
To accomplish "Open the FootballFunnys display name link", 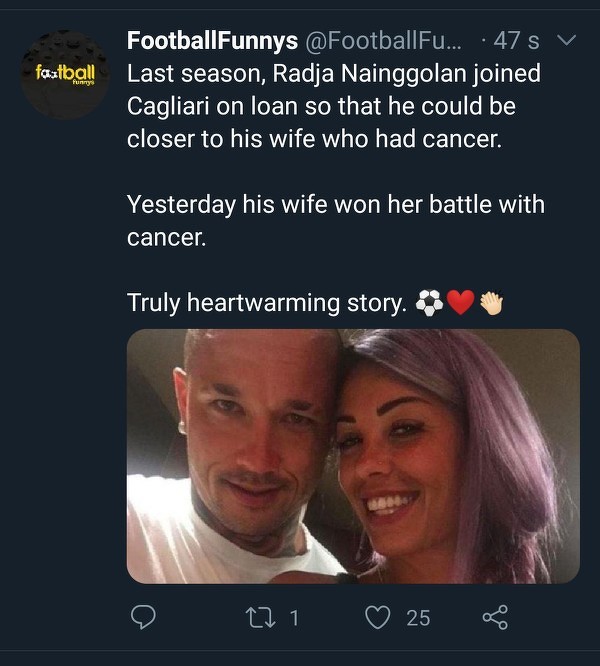I will (x=212, y=41).
